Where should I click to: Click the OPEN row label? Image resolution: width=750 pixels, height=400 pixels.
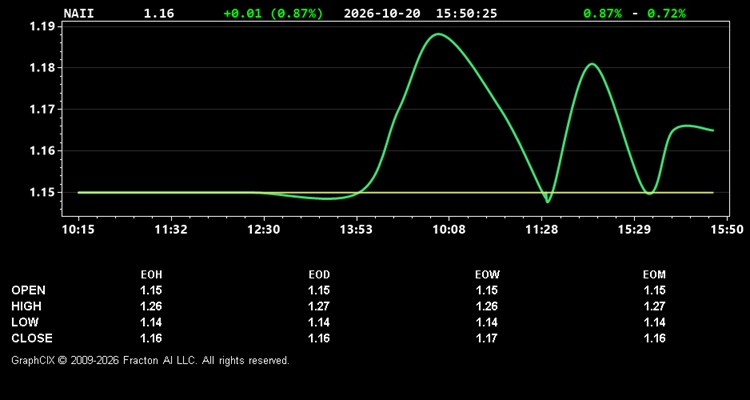pos(28,290)
